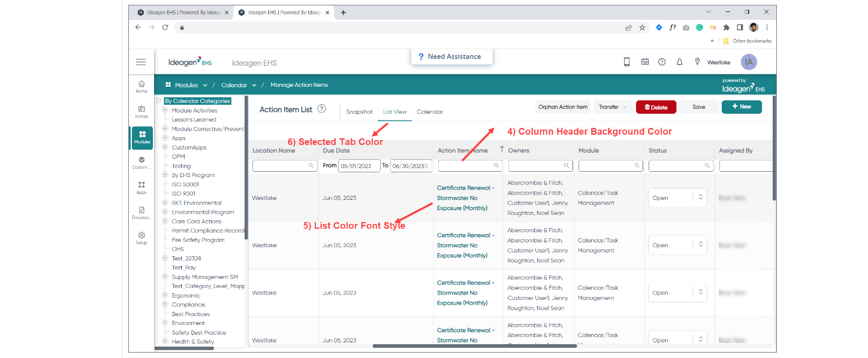Click search icon in Location Name filter
This screenshot has width=868, height=358.
point(311,166)
